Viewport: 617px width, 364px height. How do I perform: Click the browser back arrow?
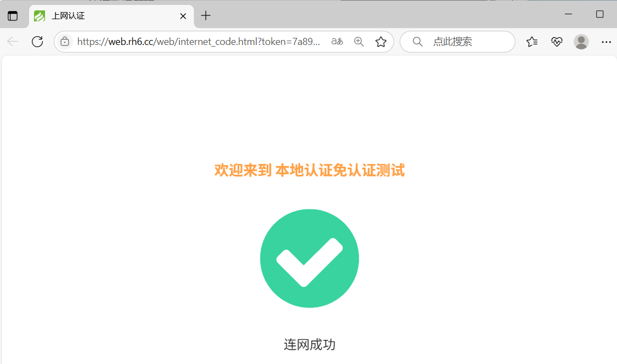[13, 41]
